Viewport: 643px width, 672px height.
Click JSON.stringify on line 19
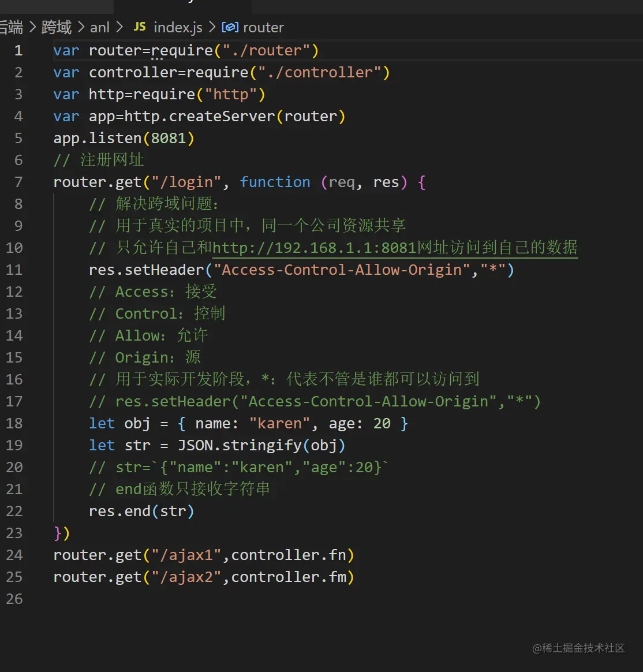[240, 445]
